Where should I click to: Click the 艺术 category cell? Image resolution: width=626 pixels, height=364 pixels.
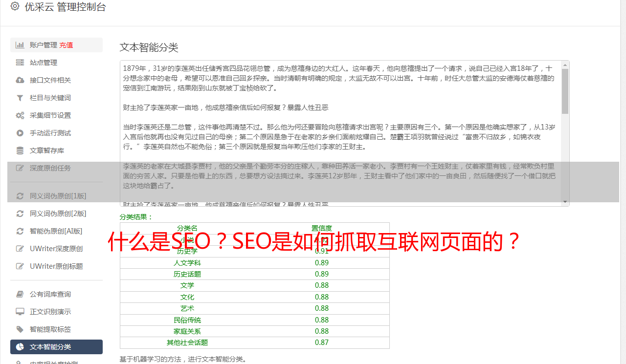187,308
